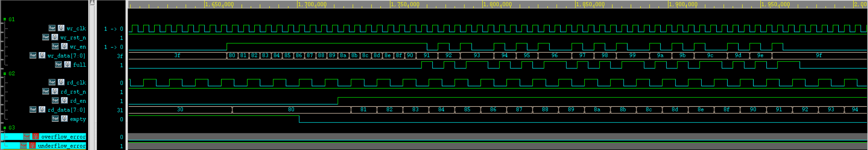868x150 pixels.
Task: Click the wr_data value segment '3f' in waveform
Action: (177, 55)
